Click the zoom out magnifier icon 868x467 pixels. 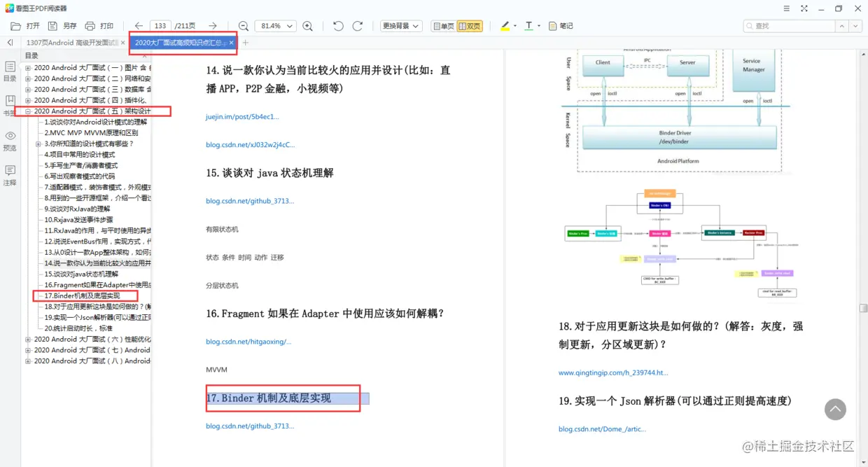(244, 26)
